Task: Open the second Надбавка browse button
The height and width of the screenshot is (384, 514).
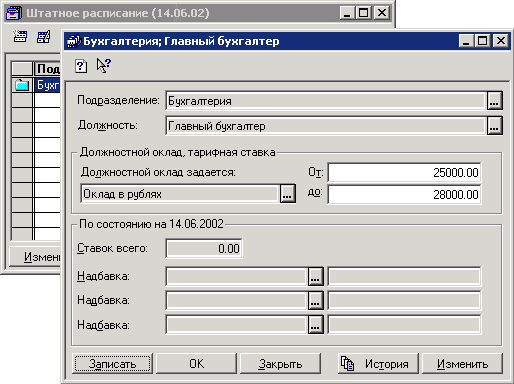Action: coord(315,301)
